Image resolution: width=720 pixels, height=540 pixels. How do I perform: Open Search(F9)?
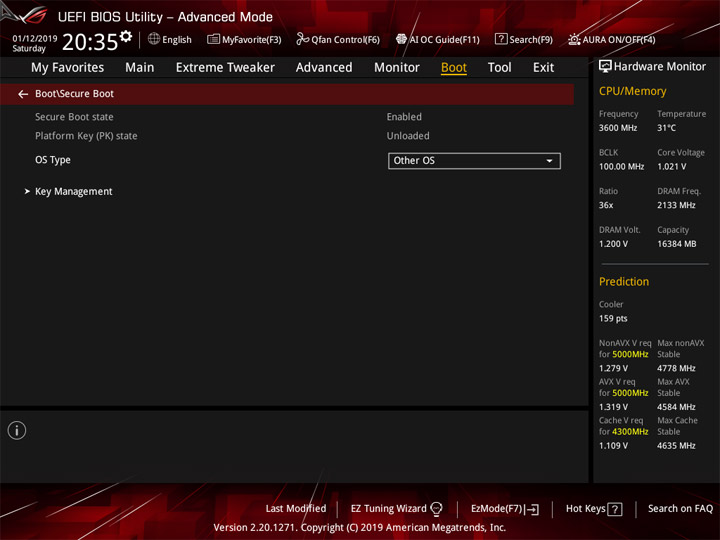(x=524, y=39)
